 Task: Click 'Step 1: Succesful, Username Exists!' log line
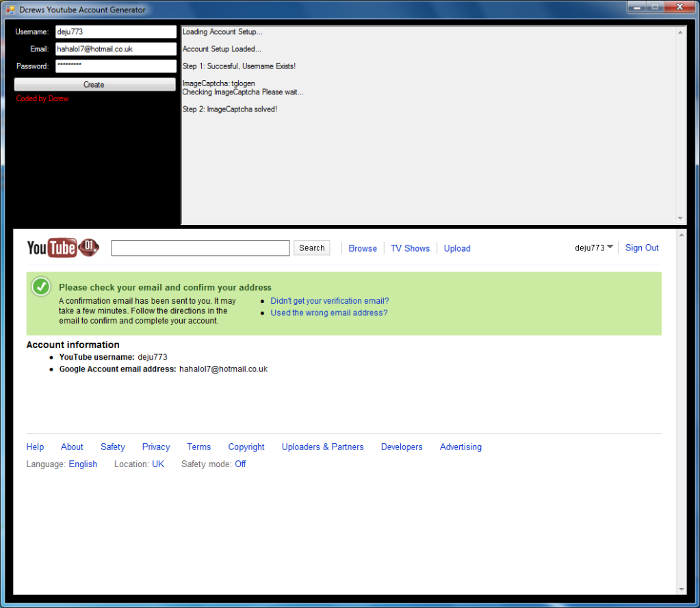coord(239,66)
